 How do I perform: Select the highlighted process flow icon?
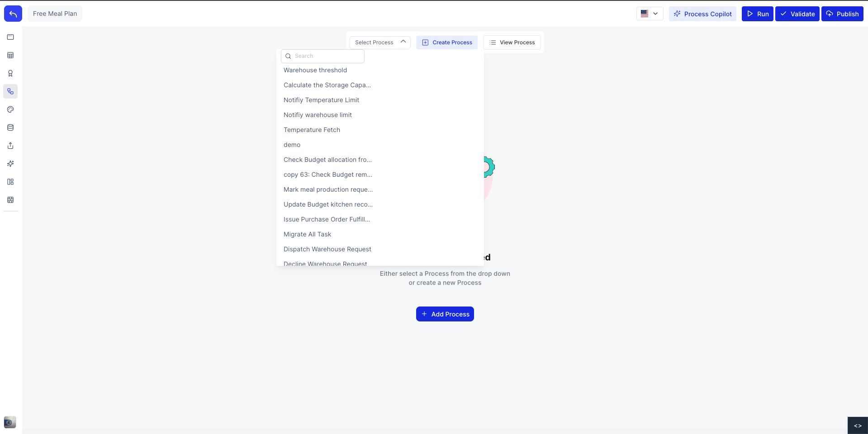click(x=10, y=91)
